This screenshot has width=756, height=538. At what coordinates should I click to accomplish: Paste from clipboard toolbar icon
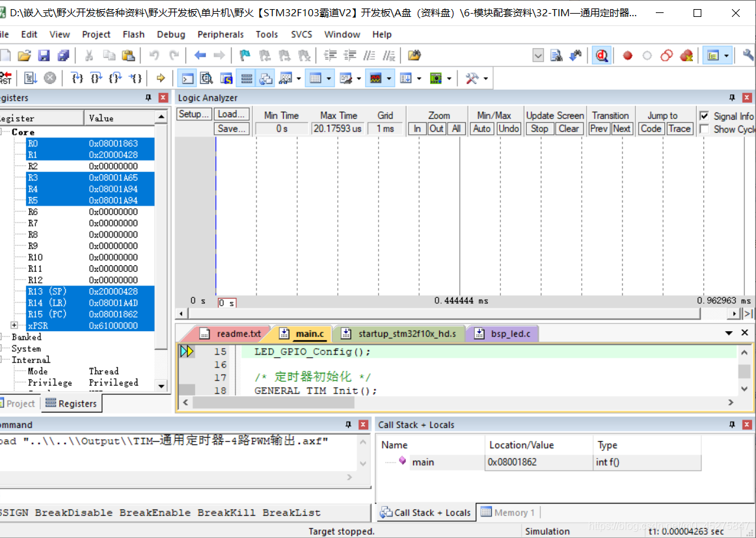pyautogui.click(x=128, y=55)
